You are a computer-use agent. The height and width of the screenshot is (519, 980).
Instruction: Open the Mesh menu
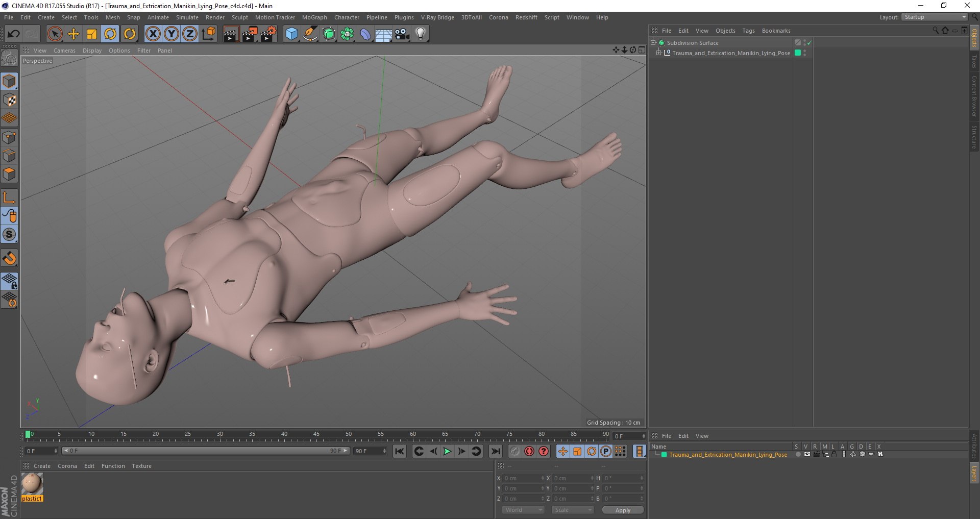113,17
